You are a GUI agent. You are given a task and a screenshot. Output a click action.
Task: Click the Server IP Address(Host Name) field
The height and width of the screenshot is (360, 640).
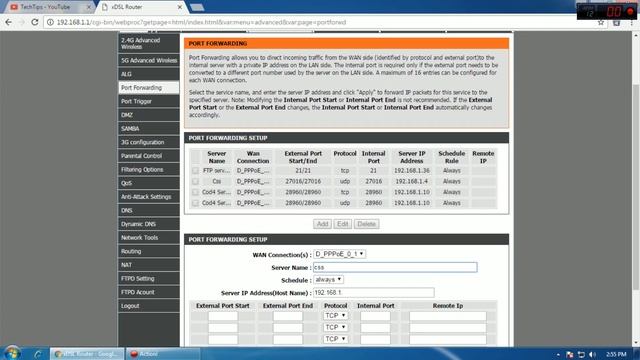click(373, 293)
